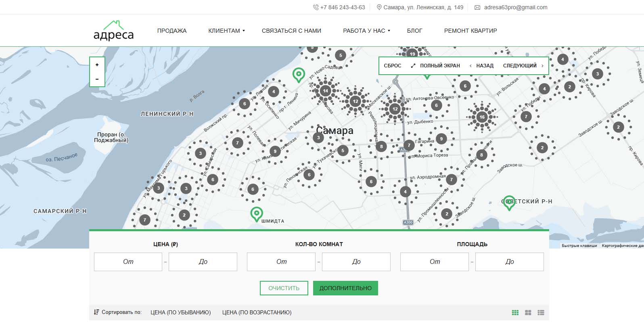
Task: Click the адреса logo
Action: [113, 31]
